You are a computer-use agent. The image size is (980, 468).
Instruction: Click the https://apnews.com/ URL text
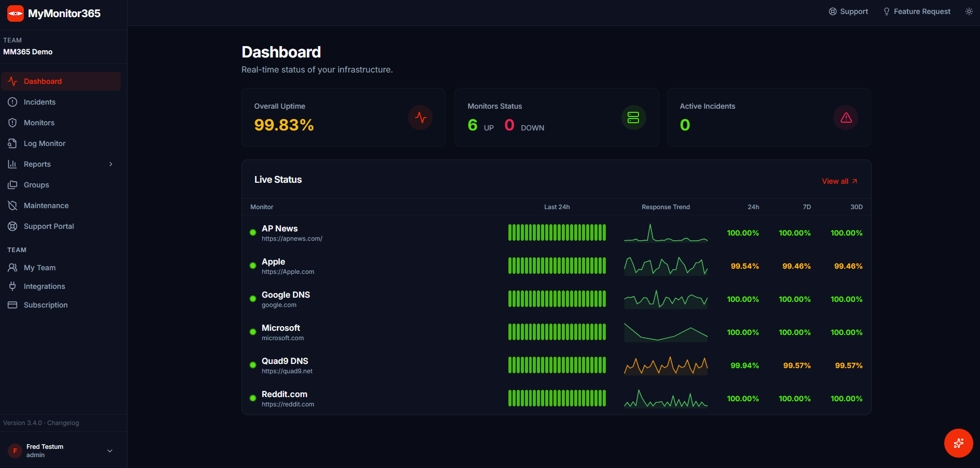[292, 239]
